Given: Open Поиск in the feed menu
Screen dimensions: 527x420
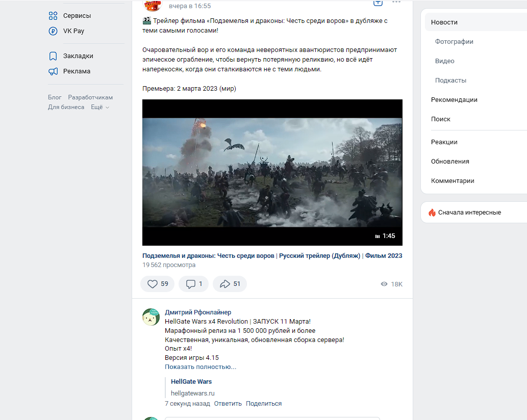Looking at the screenshot, I should point(441,119).
